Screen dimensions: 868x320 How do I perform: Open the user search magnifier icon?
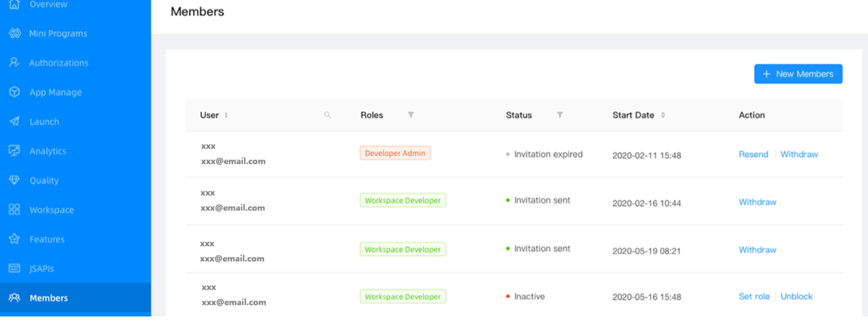pyautogui.click(x=328, y=115)
